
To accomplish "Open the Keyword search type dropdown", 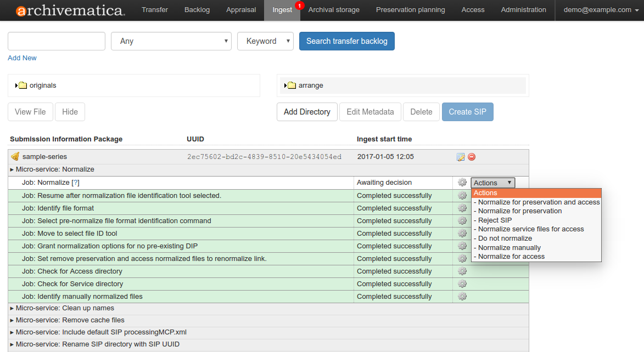I will click(265, 41).
